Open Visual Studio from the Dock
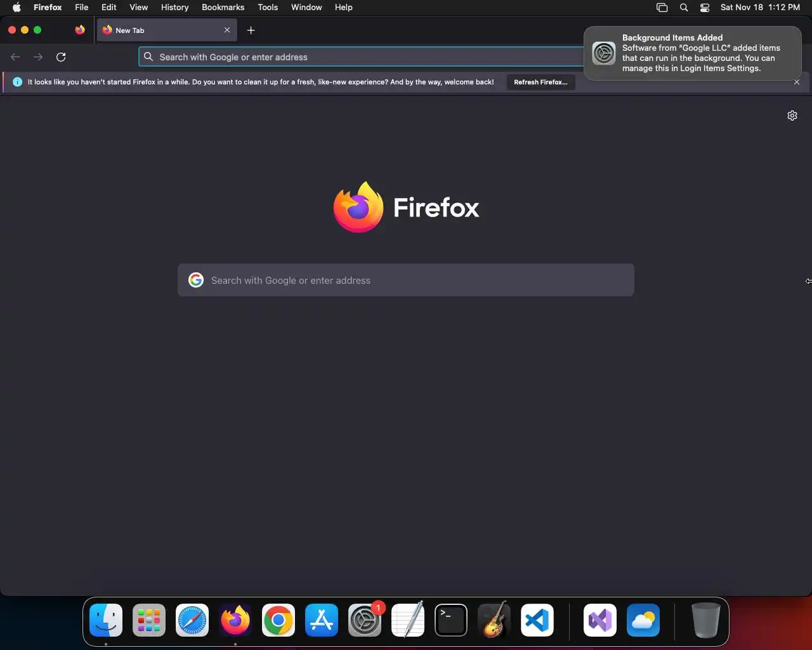 (600, 620)
